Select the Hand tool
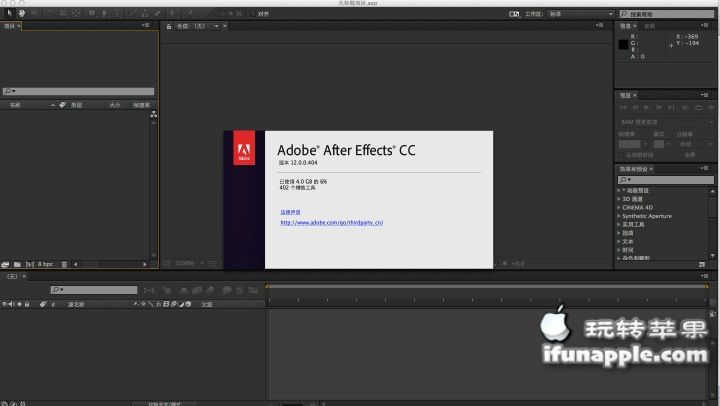Image resolution: width=720 pixels, height=406 pixels. [x=22, y=14]
